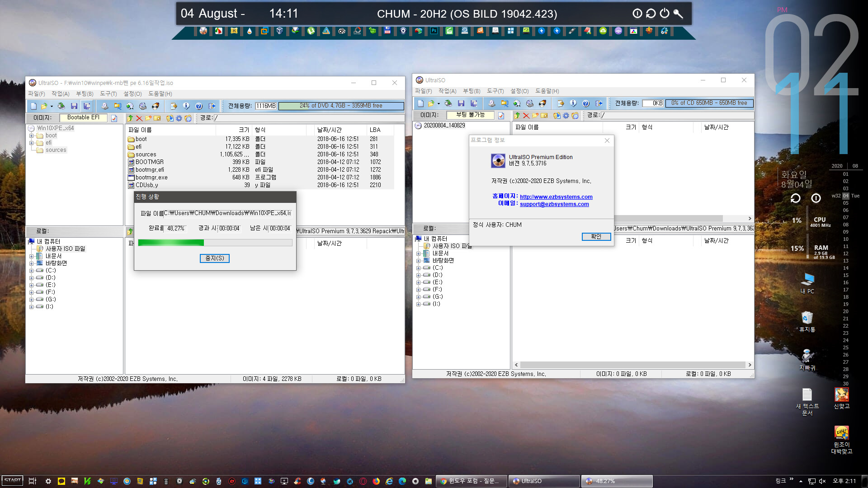
Task: Open 휴지통 recycle bin desktop icon
Action: (807, 322)
